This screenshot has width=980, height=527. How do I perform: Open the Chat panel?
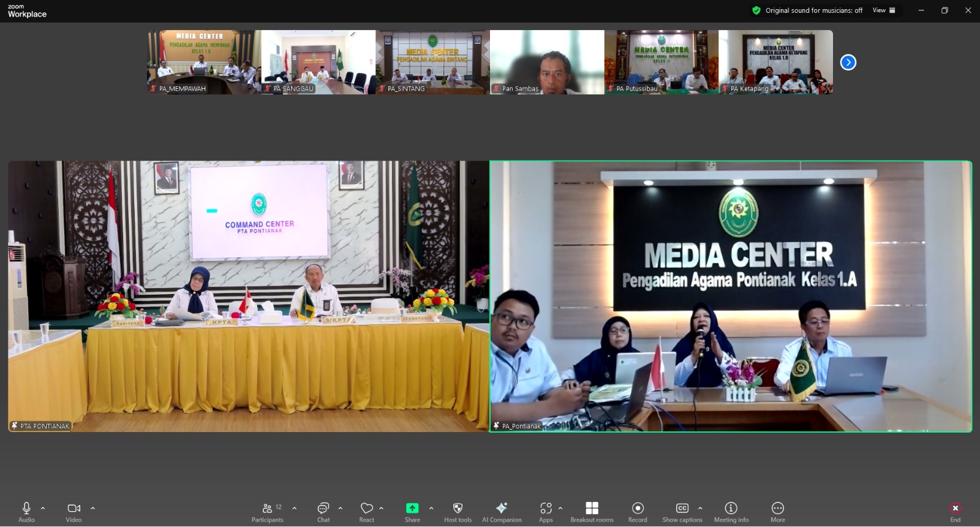(323, 512)
